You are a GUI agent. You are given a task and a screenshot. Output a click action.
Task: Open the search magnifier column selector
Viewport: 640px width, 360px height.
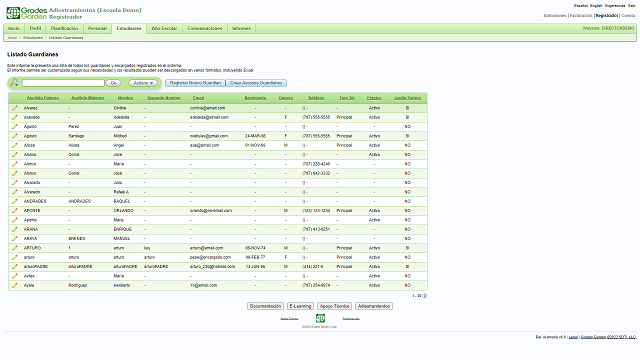coord(14,83)
